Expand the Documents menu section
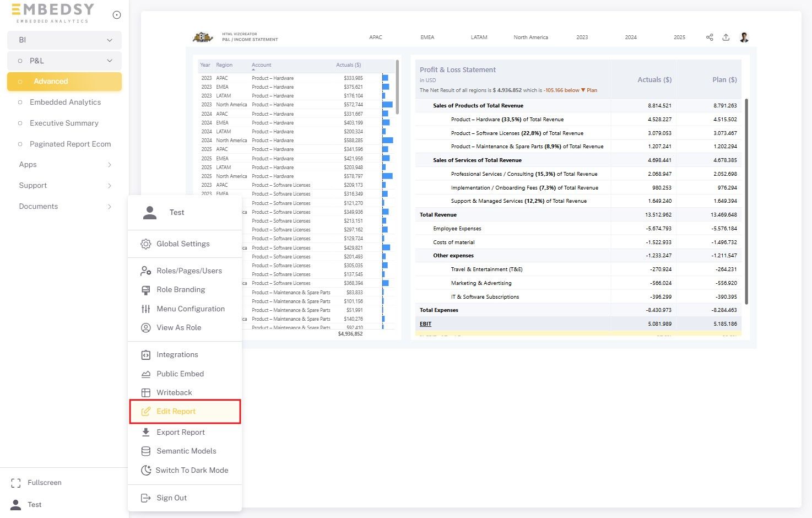Image resolution: width=812 pixels, height=518 pixels. (64, 207)
